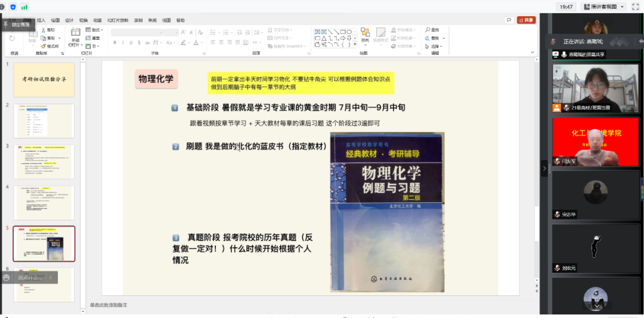Image resolution: width=644 pixels, height=318 pixels.
Task: Click the signal strength icon at top-left
Action: [24, 7]
